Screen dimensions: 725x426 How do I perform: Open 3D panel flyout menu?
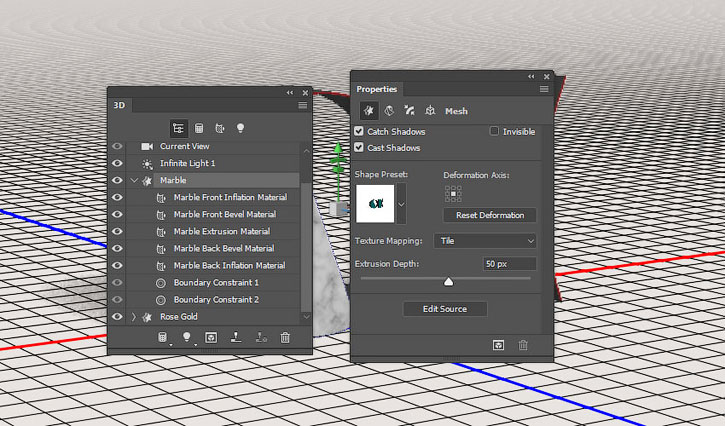(303, 105)
